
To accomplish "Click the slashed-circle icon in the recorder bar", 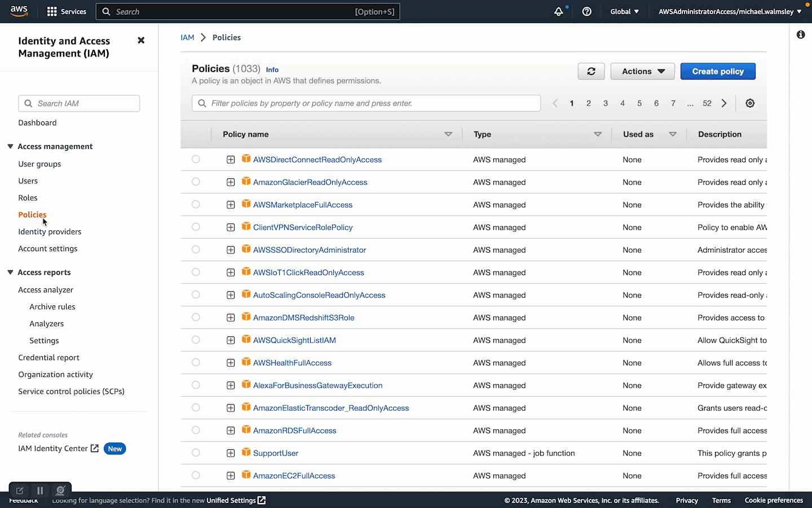I will [60, 491].
